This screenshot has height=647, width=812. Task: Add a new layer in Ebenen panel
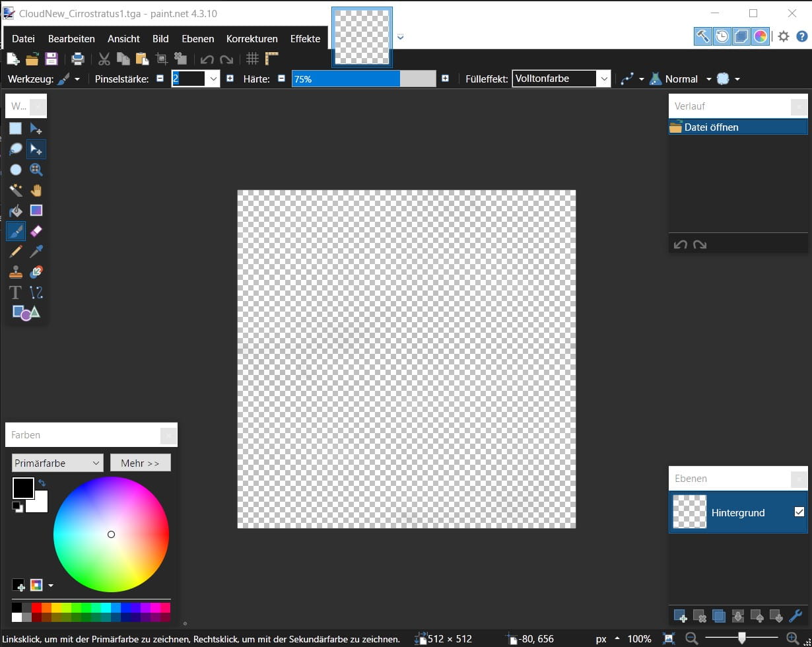pos(680,617)
